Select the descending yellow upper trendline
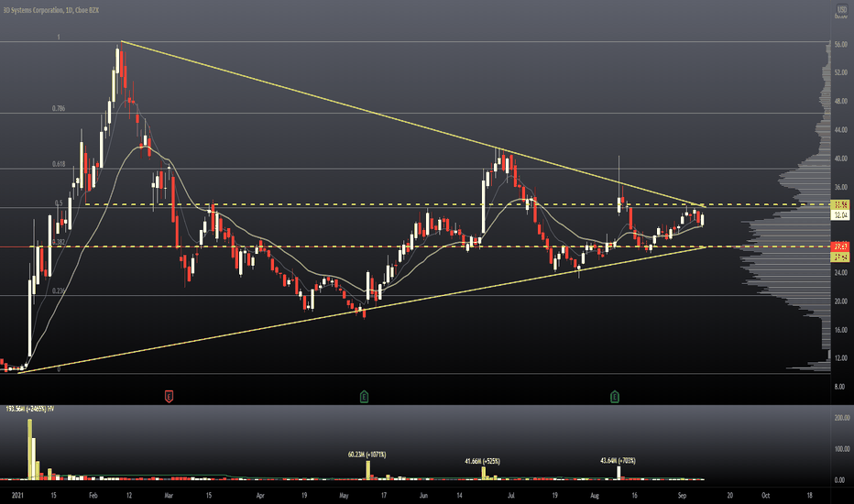This screenshot has height=504, width=854. point(414,125)
